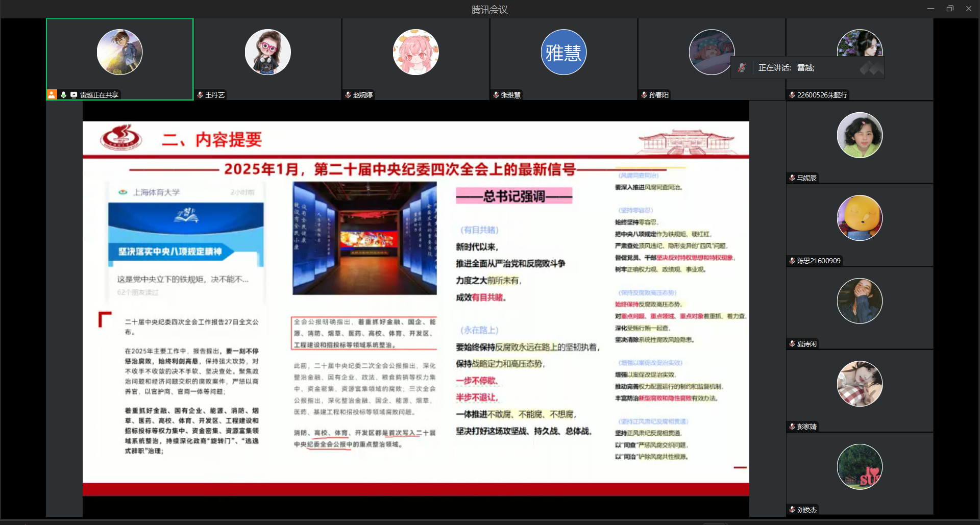Click the muted mic icon beside 马妮辰
980x525 pixels.
pos(792,178)
